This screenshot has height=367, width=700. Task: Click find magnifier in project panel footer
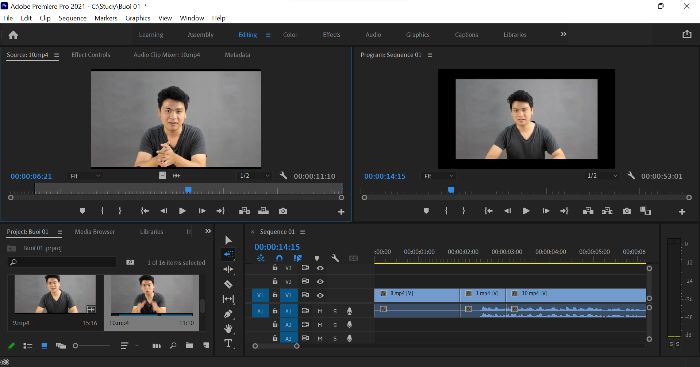tap(173, 345)
